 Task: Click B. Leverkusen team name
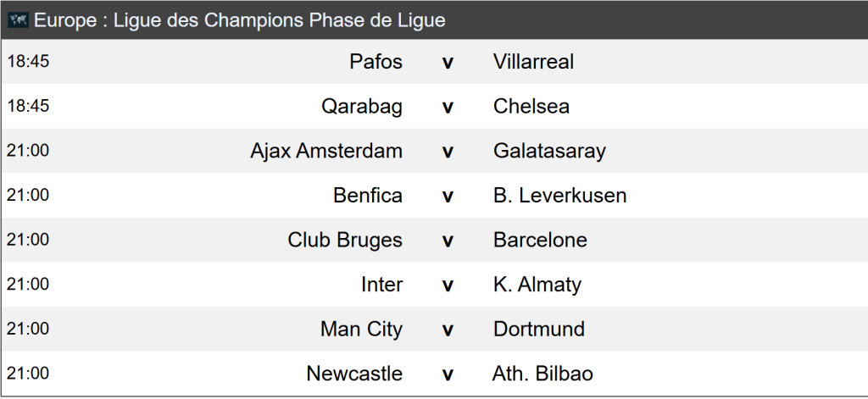[x=559, y=196]
